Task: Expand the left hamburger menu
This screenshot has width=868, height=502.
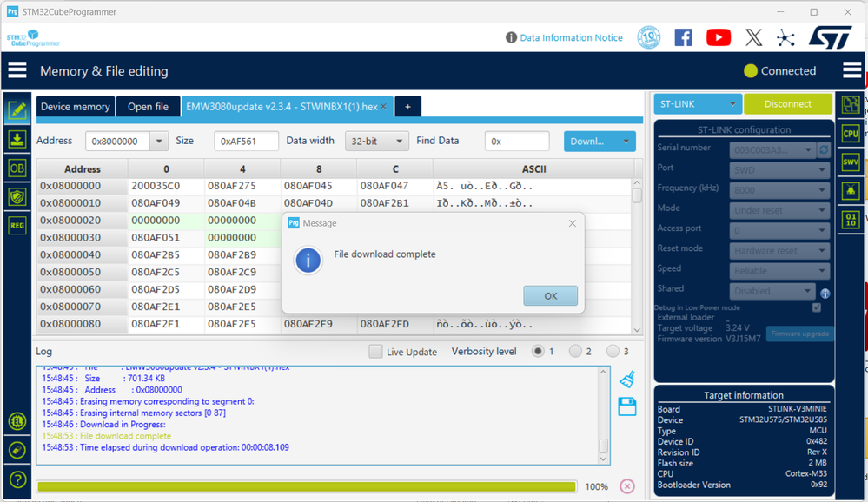Action: [x=17, y=70]
